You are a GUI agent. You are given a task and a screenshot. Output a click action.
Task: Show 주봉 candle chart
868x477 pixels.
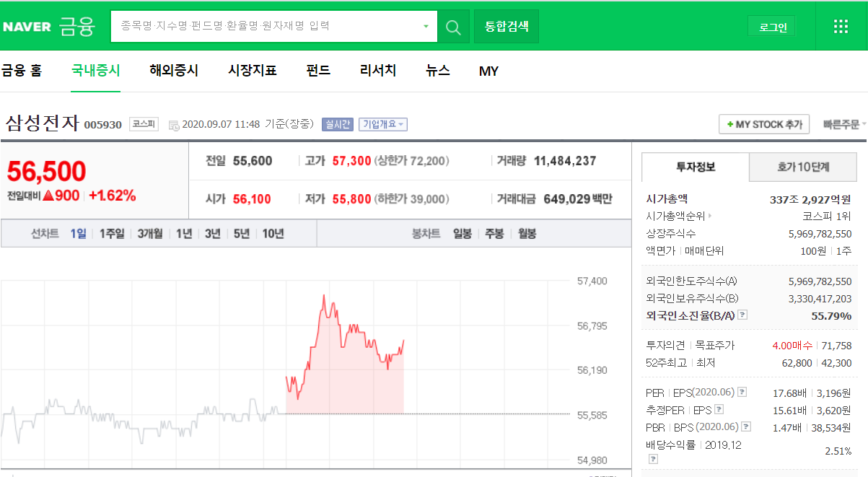click(495, 234)
